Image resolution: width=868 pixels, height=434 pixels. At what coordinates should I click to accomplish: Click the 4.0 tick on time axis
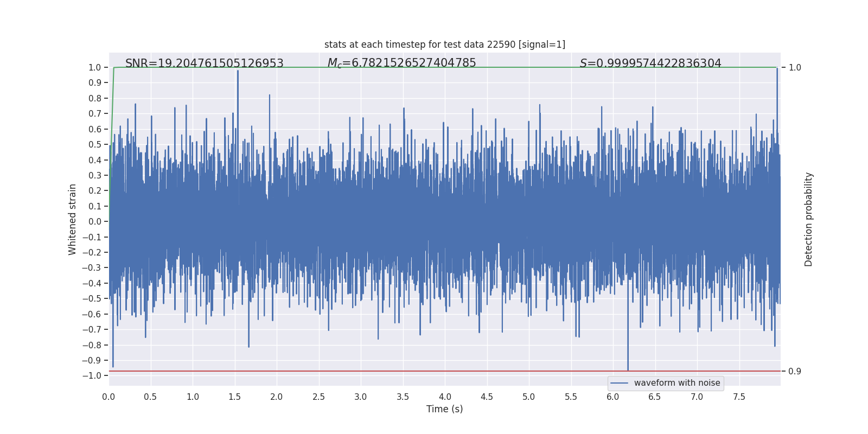point(445,397)
